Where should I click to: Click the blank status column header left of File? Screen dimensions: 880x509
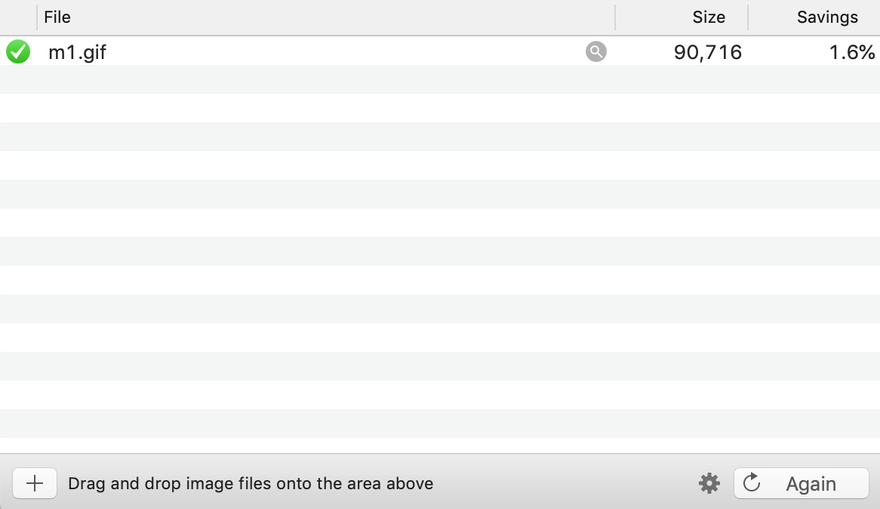18,17
